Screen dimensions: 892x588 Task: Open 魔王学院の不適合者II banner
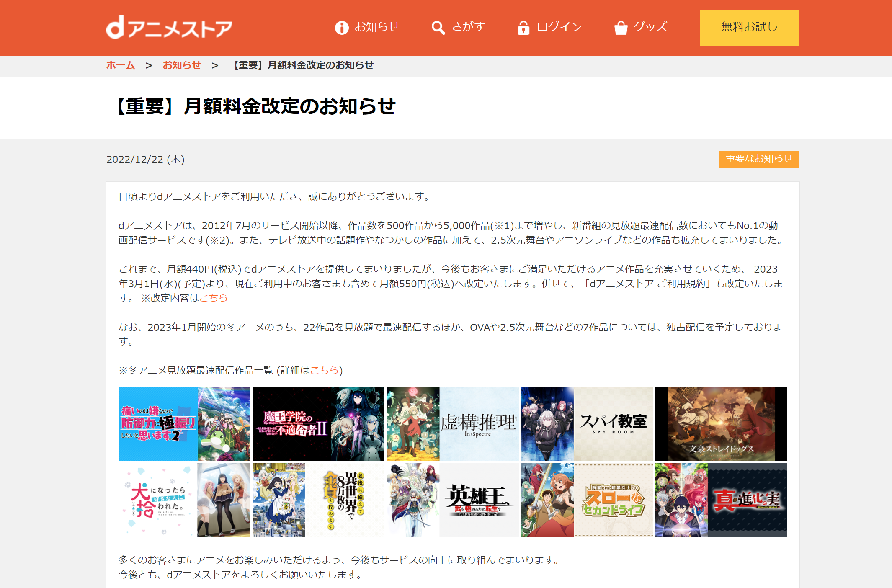point(318,423)
